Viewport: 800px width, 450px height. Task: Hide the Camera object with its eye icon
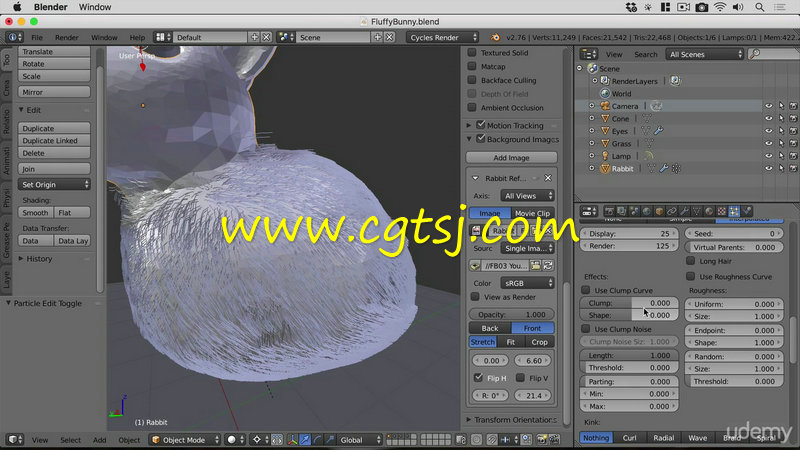coord(768,106)
